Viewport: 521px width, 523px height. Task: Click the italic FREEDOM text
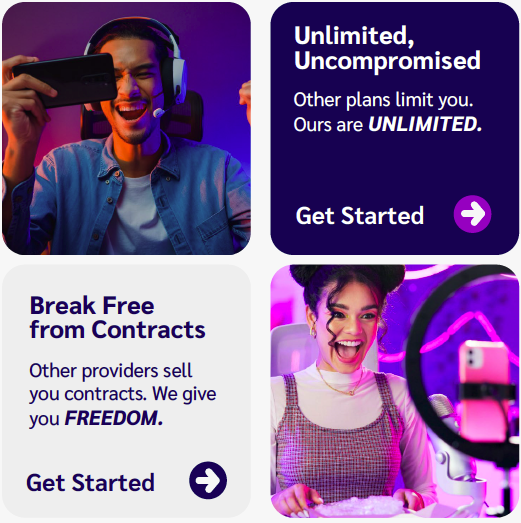point(114,418)
